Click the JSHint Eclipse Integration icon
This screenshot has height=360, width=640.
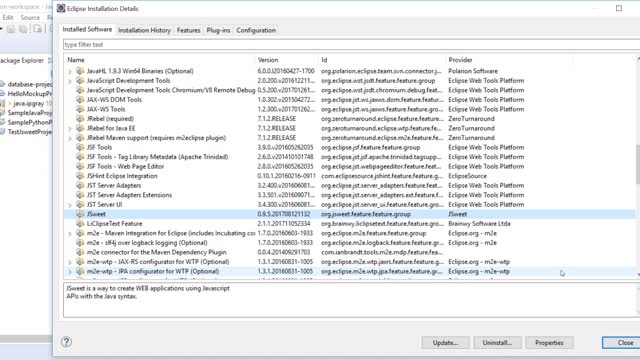click(80, 176)
